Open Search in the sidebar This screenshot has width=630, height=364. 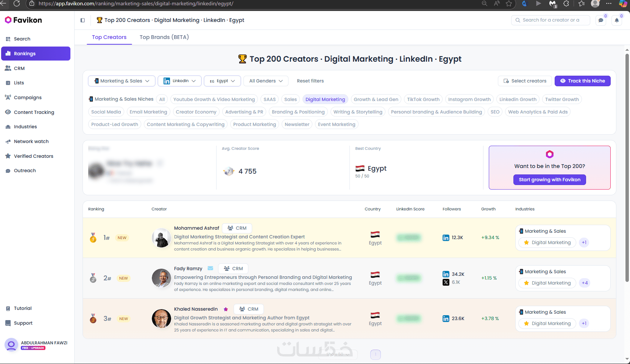(36, 39)
